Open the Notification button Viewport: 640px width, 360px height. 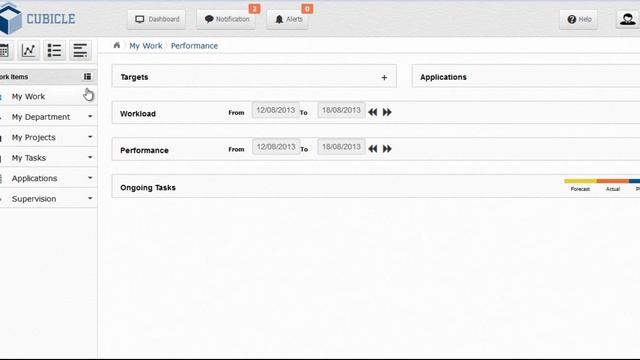227,19
